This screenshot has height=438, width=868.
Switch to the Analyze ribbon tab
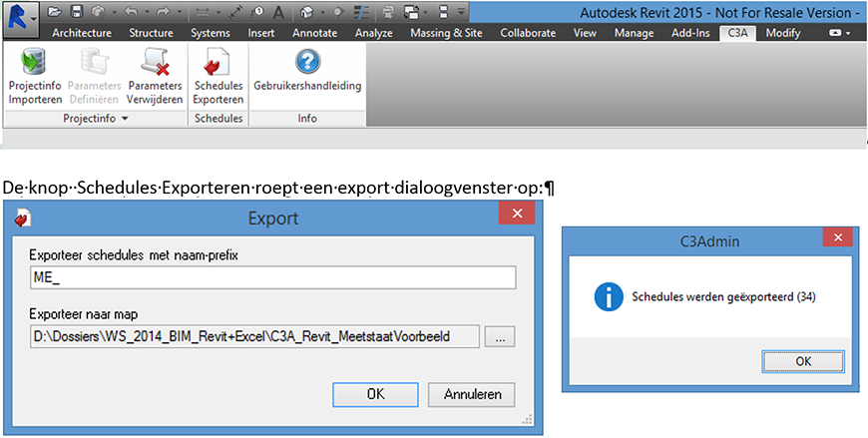tap(374, 33)
